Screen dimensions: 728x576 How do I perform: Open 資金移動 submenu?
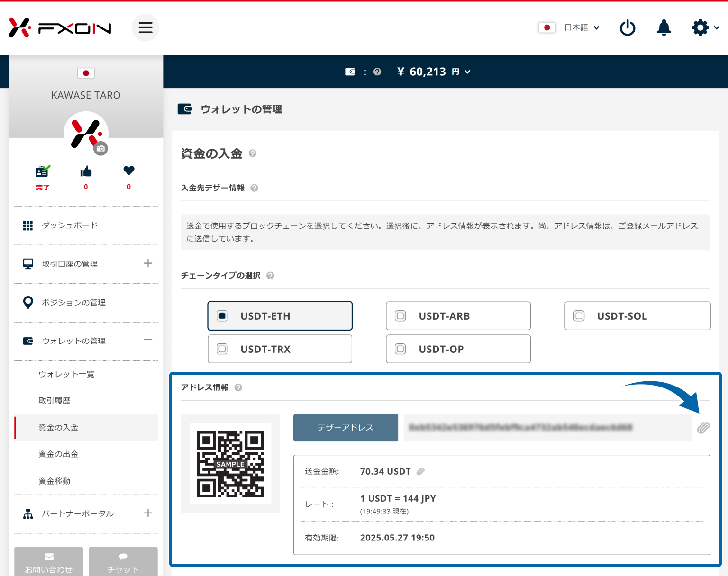[x=55, y=481]
